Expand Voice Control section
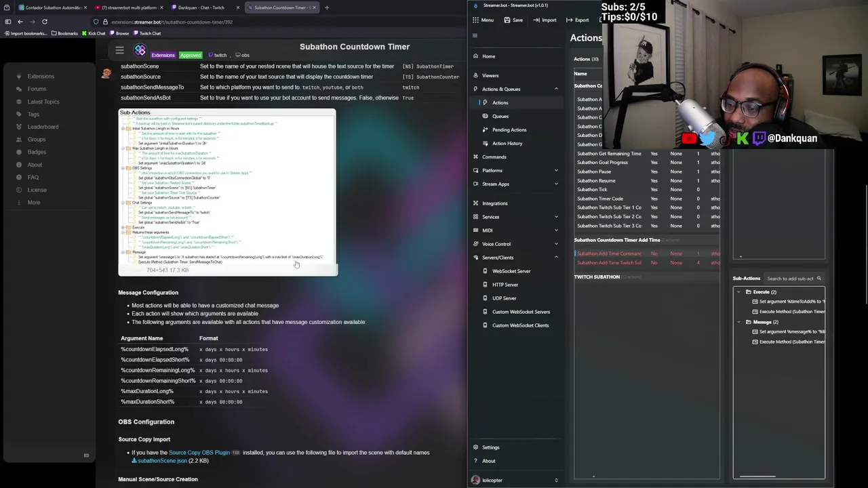Viewport: 868px width, 488px height. (x=556, y=244)
